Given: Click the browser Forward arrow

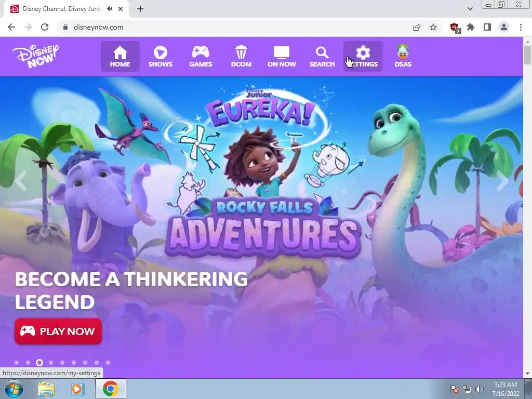Looking at the screenshot, I should click(x=28, y=27).
